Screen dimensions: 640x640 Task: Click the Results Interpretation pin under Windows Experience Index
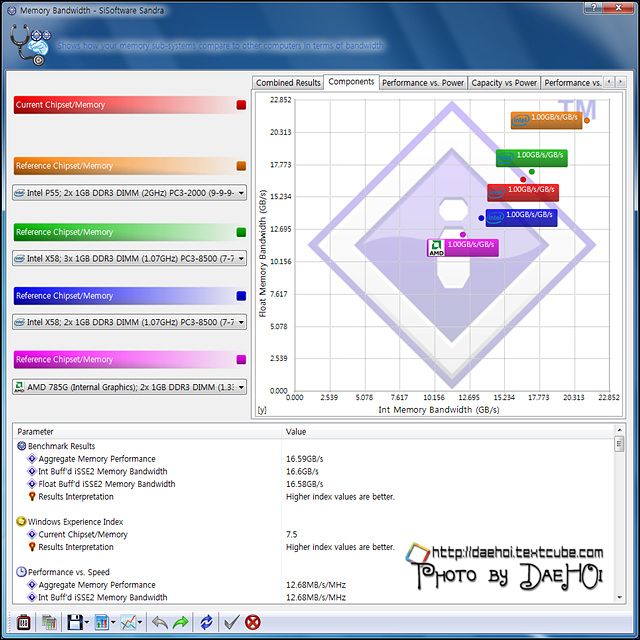[x=32, y=547]
